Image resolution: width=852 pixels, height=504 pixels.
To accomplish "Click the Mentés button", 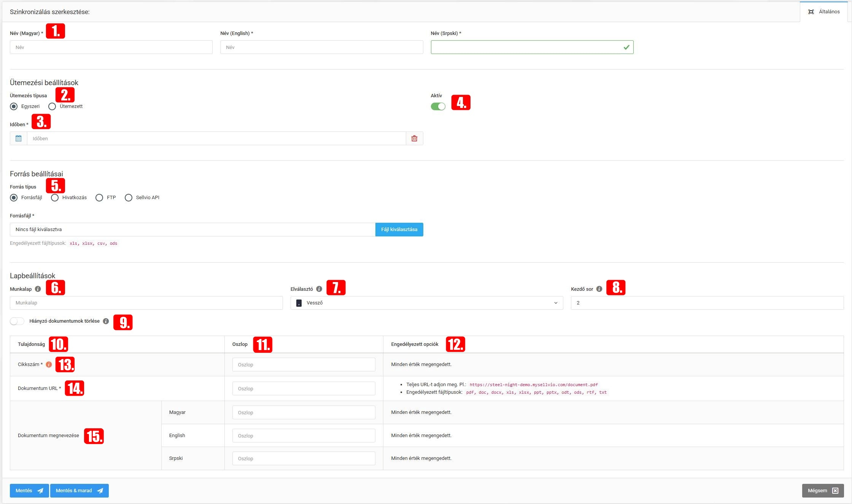I will 29,491.
